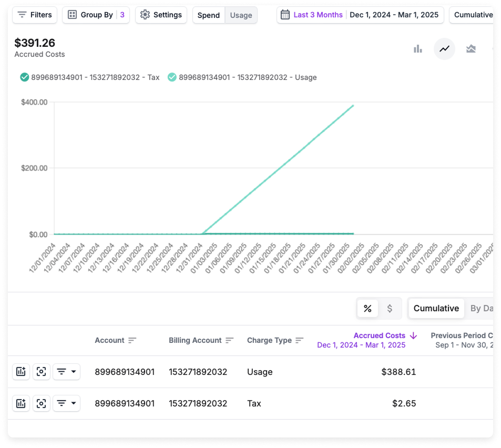The width and height of the screenshot is (501, 448).
Task: Open the Group By options
Action: point(96,15)
